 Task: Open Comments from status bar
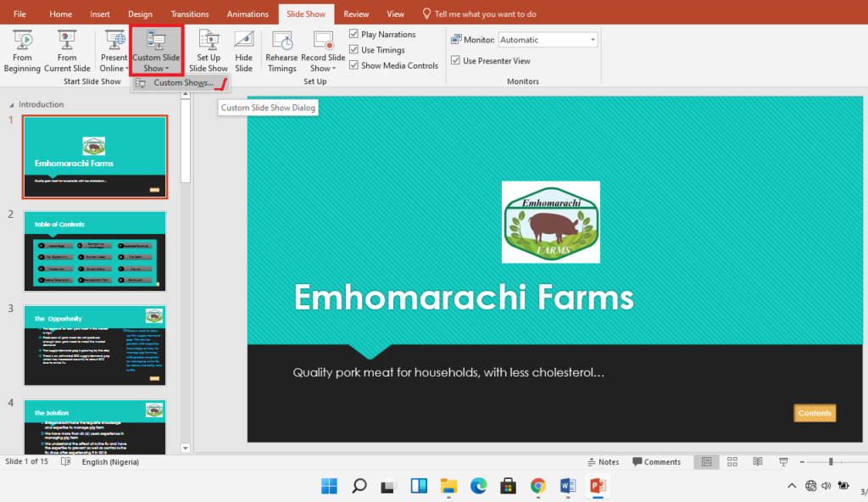point(657,461)
